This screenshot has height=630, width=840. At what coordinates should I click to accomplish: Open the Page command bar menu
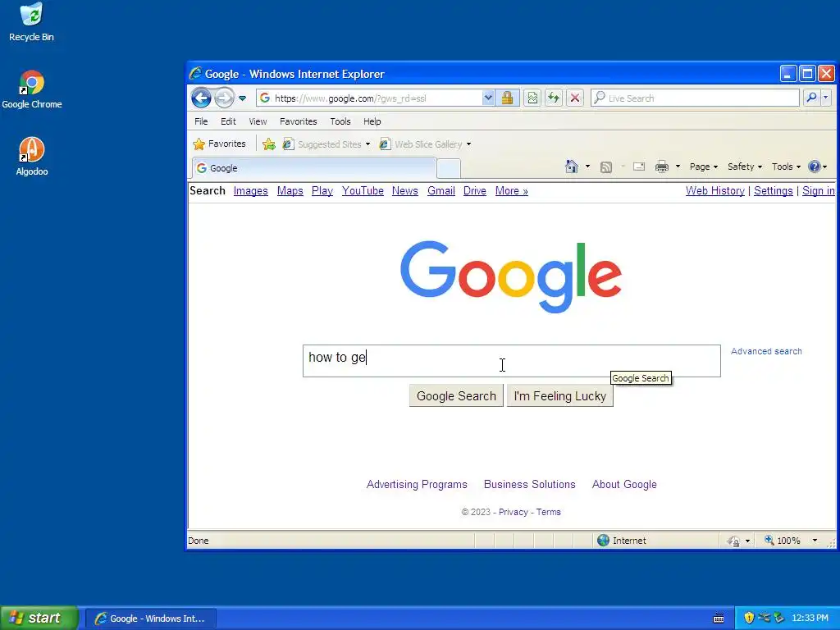[703, 167]
